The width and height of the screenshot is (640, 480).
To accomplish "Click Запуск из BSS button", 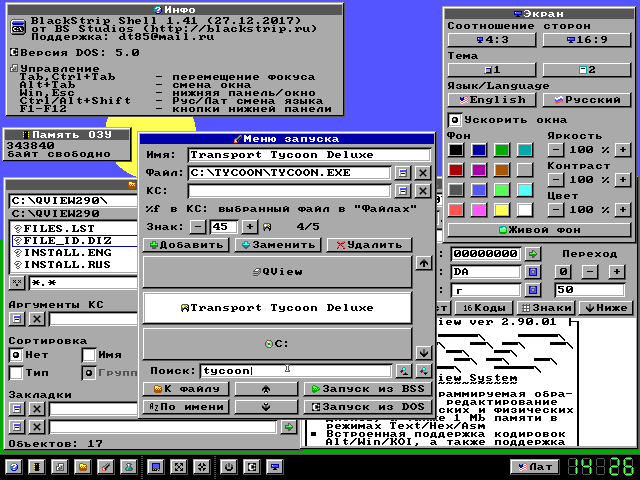I will coord(367,389).
